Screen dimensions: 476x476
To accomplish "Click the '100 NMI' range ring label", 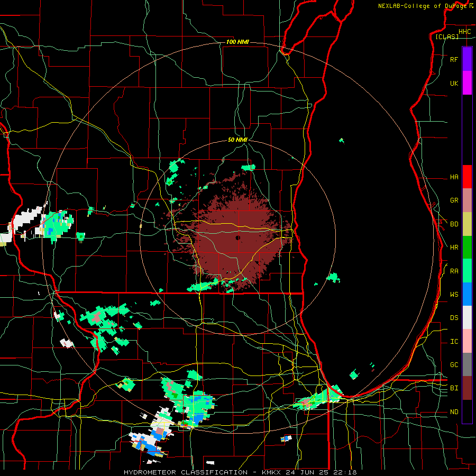I will 237,42.
